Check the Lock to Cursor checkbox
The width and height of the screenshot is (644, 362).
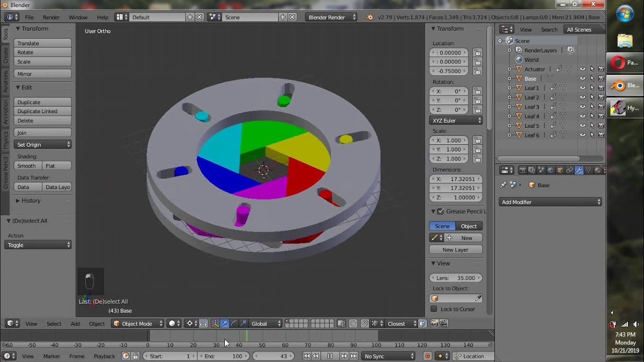point(434,309)
